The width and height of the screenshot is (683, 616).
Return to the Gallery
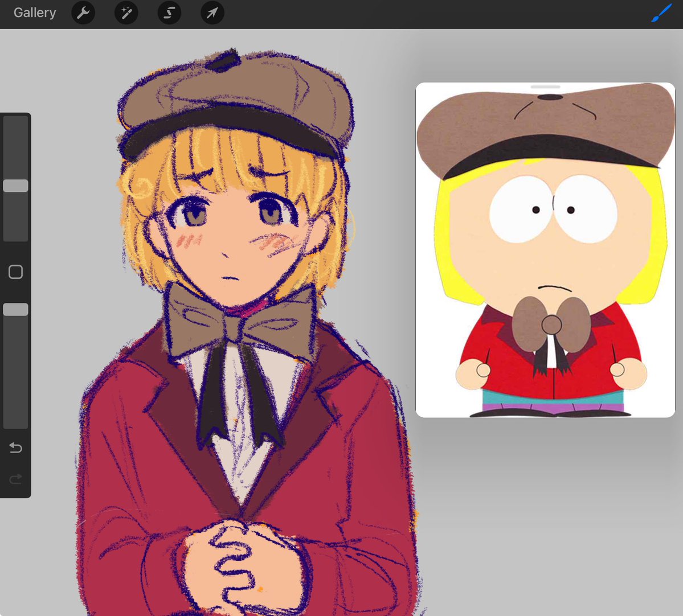pyautogui.click(x=35, y=13)
